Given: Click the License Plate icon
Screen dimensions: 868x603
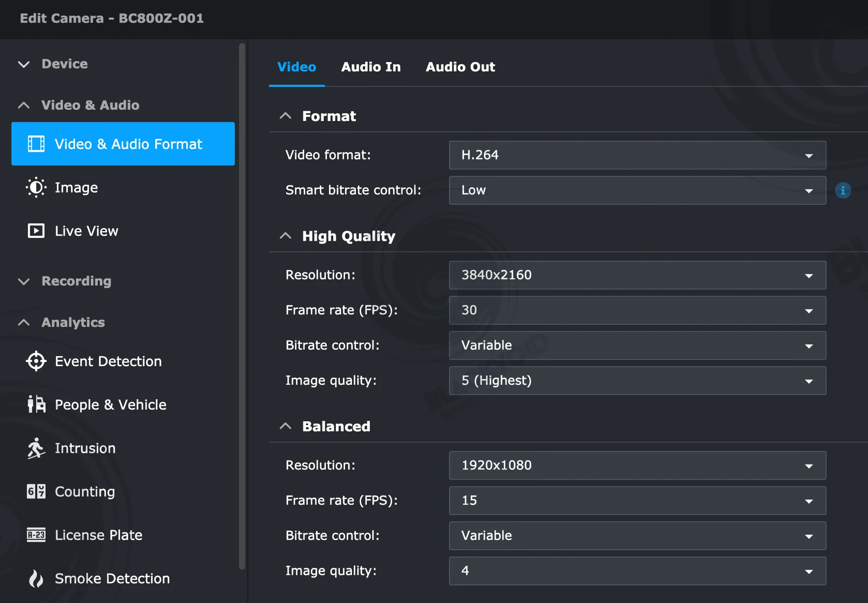Looking at the screenshot, I should click(36, 535).
